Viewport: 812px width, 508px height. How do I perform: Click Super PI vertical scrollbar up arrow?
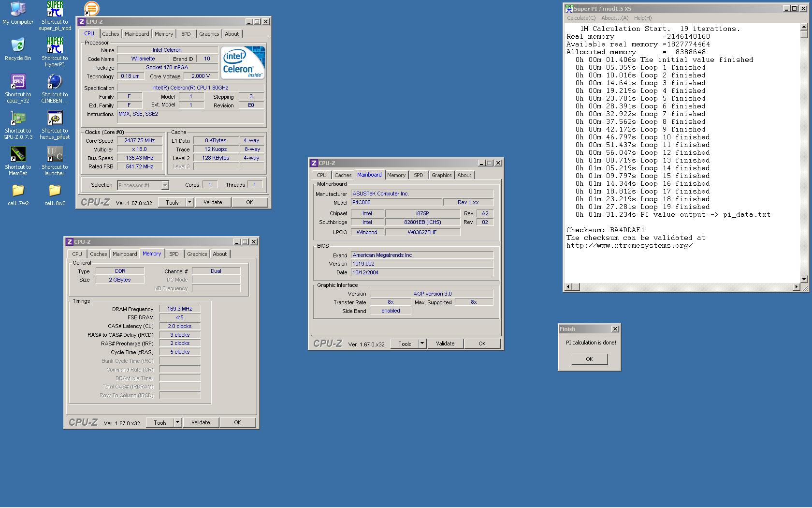tap(804, 27)
